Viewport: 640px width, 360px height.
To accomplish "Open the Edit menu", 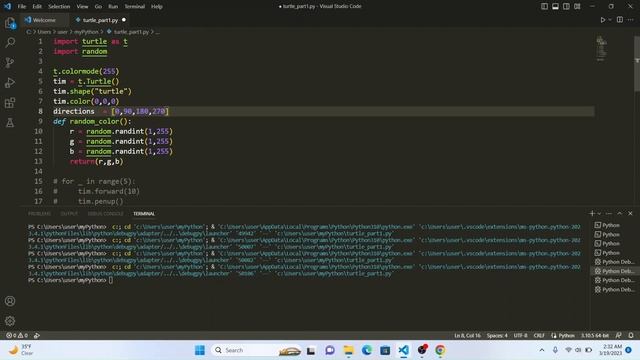I will [37, 7].
